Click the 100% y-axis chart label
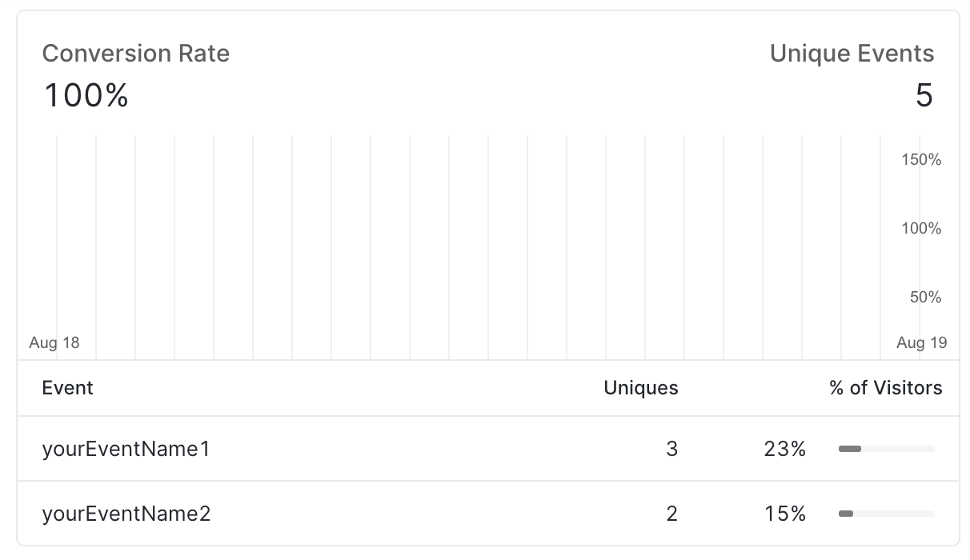This screenshot has height=560, width=970. coord(921,229)
